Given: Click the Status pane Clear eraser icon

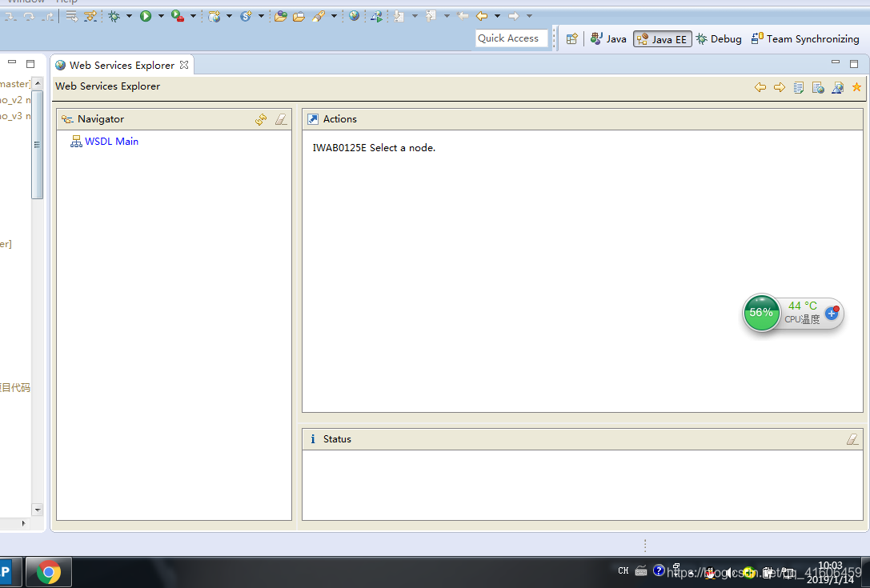Looking at the screenshot, I should [x=852, y=439].
